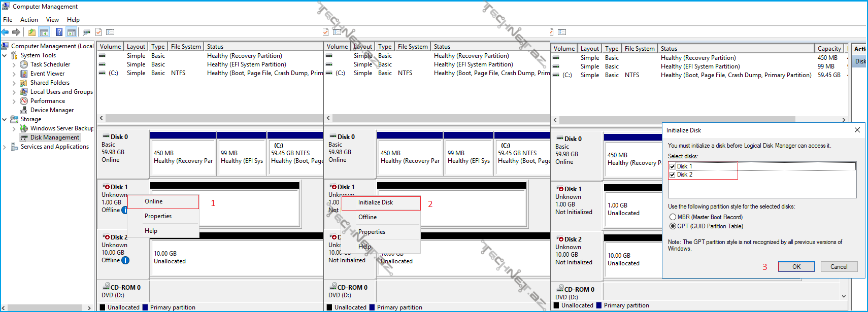Collapse the Storage tree node
This screenshot has height=312, width=868.
[x=5, y=119]
